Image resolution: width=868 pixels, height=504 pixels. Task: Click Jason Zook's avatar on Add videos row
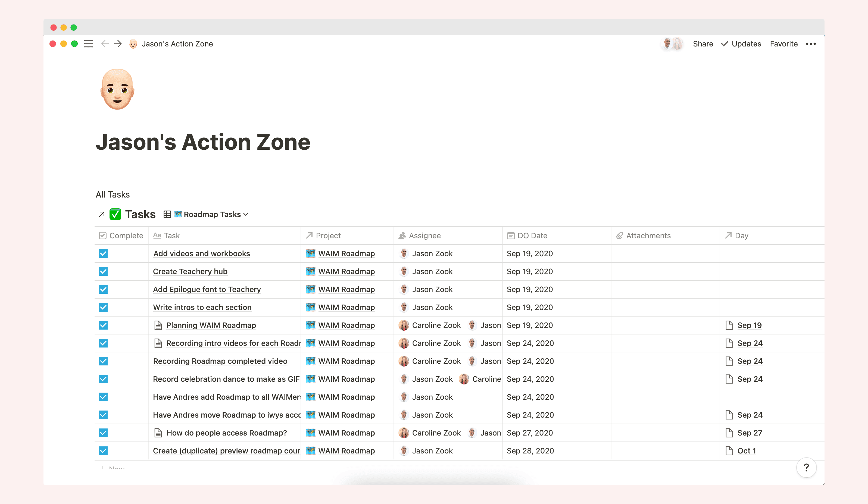[x=404, y=253]
